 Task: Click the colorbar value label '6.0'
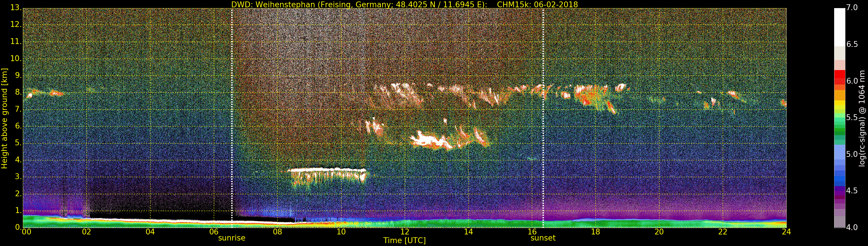point(852,81)
